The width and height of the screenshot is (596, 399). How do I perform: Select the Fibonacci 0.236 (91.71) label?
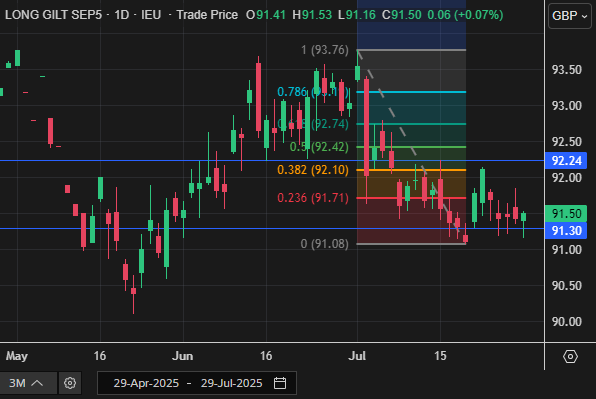click(313, 198)
